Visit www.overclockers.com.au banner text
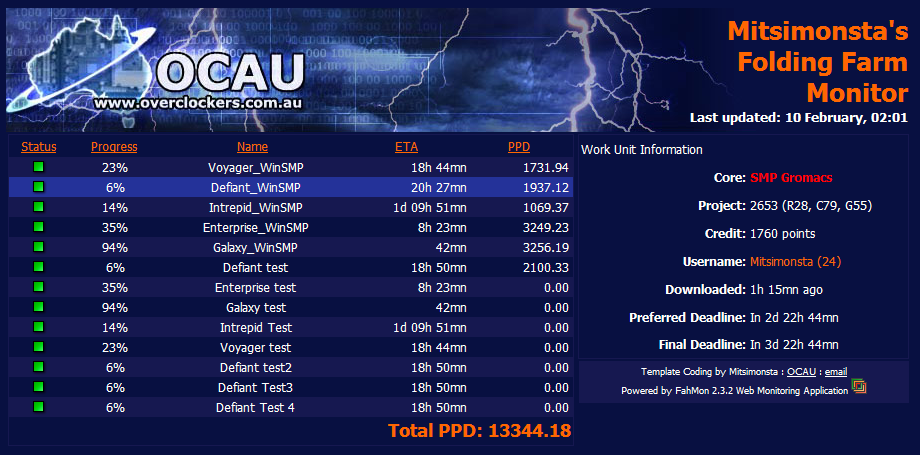 [198, 103]
